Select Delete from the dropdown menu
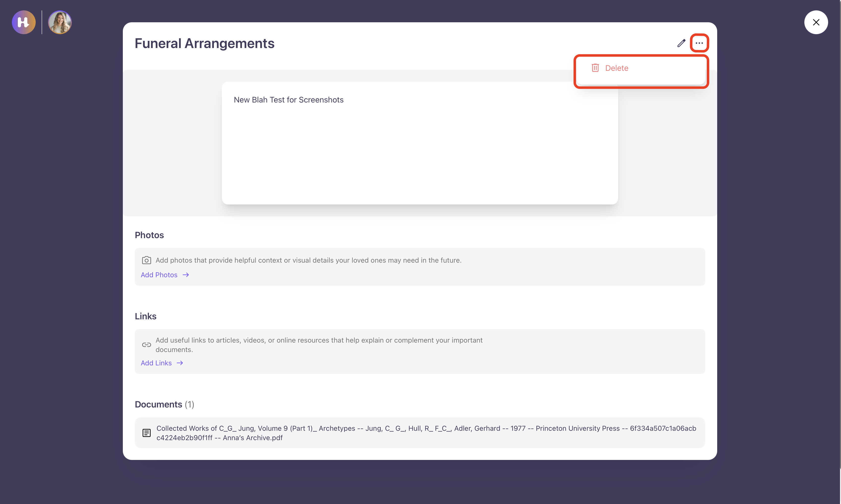The height and width of the screenshot is (504, 841). pyautogui.click(x=616, y=68)
